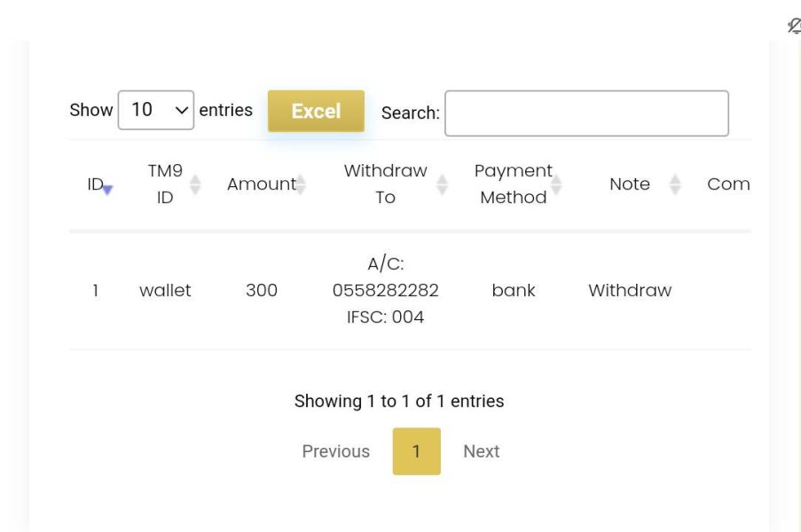
Task: Click the muted bell notification icon
Action: [x=795, y=26]
